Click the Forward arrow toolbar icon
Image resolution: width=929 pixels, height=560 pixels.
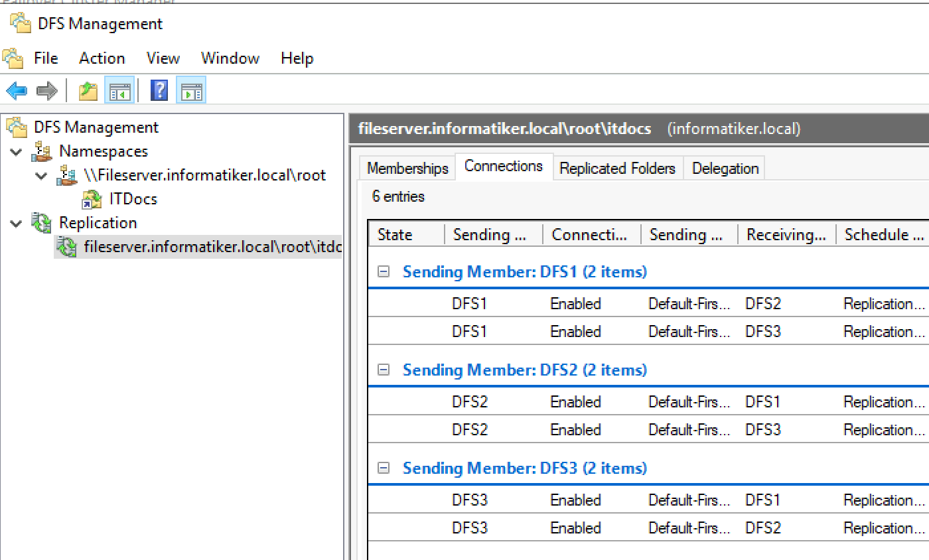tap(47, 91)
